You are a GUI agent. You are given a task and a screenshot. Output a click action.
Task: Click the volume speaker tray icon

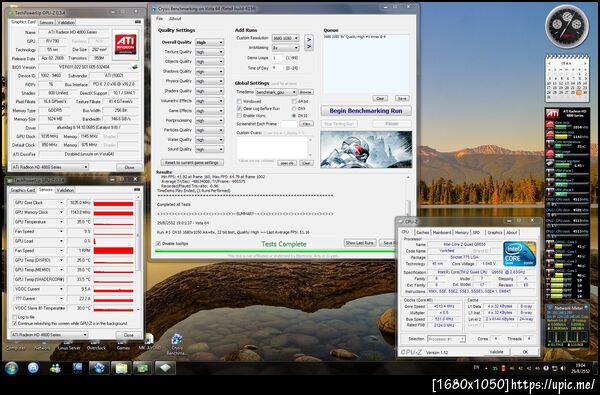(562, 368)
